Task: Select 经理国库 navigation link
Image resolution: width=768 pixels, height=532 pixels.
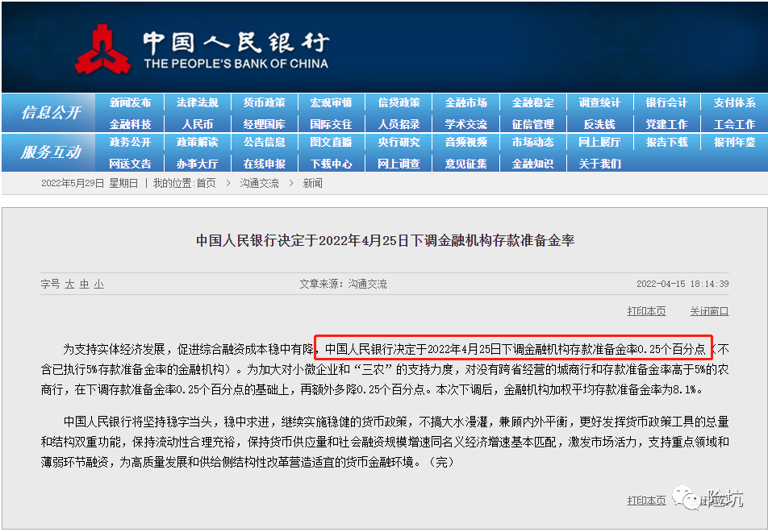Action: pos(265,124)
